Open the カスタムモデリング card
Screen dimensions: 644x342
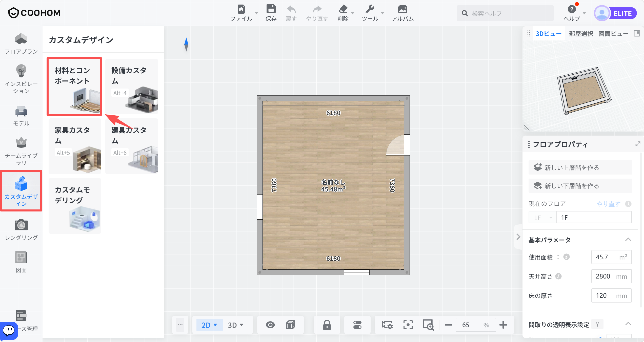tap(75, 206)
